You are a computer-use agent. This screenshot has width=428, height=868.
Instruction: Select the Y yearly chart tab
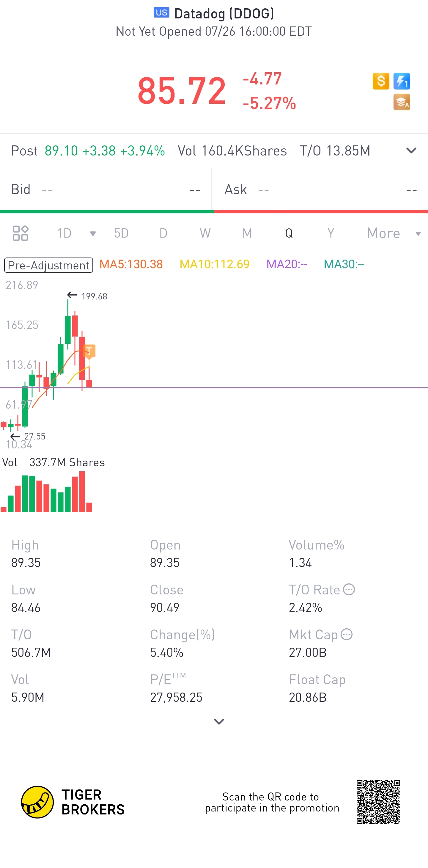click(331, 233)
